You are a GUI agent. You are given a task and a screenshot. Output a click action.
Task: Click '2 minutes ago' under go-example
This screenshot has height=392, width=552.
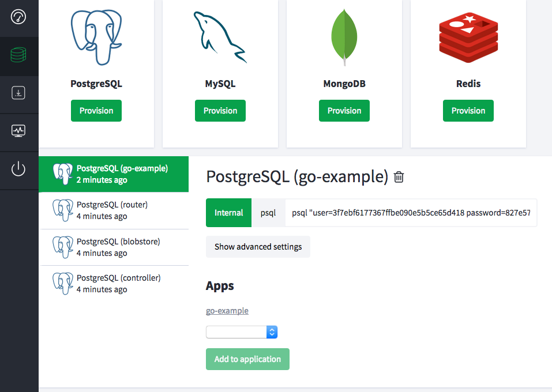[102, 180]
